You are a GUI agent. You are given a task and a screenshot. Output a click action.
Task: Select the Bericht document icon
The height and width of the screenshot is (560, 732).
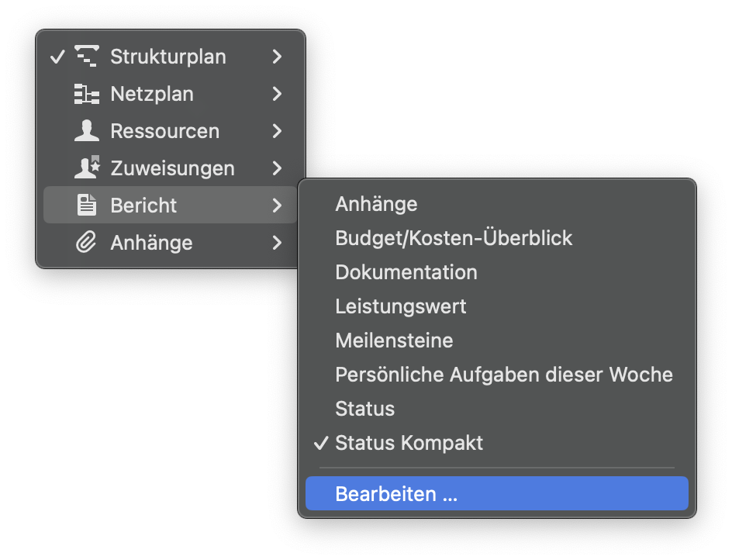(88, 206)
